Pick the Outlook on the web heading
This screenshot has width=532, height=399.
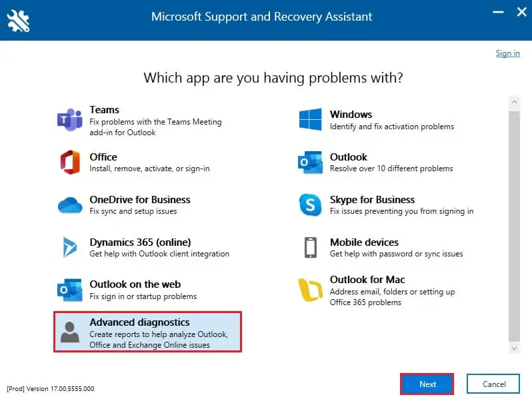(x=135, y=284)
